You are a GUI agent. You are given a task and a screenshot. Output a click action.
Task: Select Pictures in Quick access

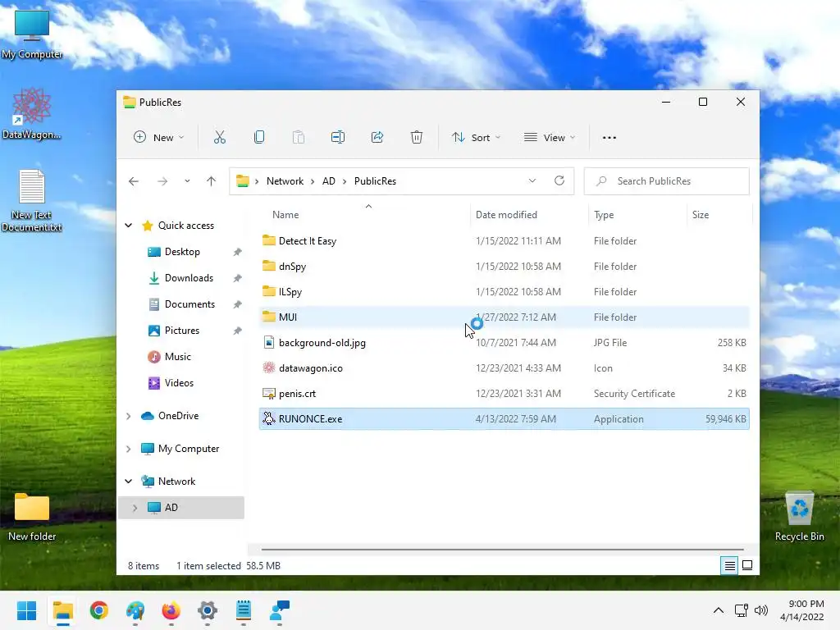(x=181, y=331)
